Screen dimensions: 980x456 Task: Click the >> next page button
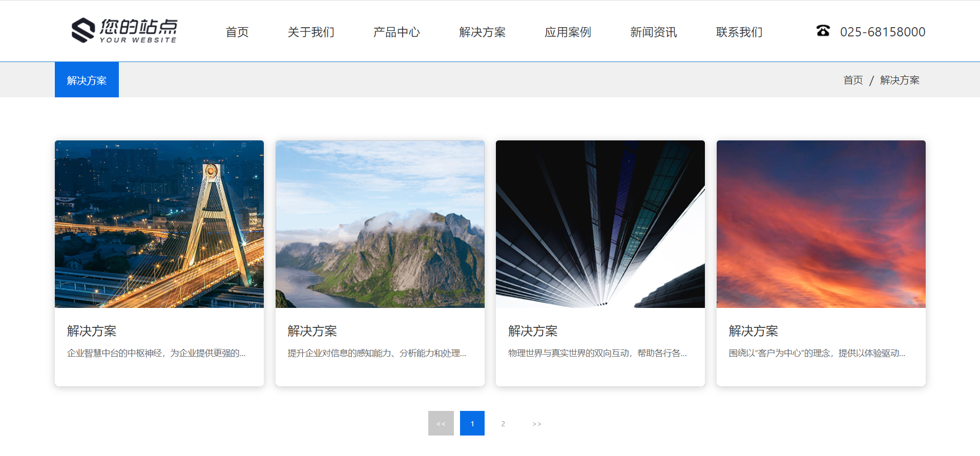click(x=536, y=424)
